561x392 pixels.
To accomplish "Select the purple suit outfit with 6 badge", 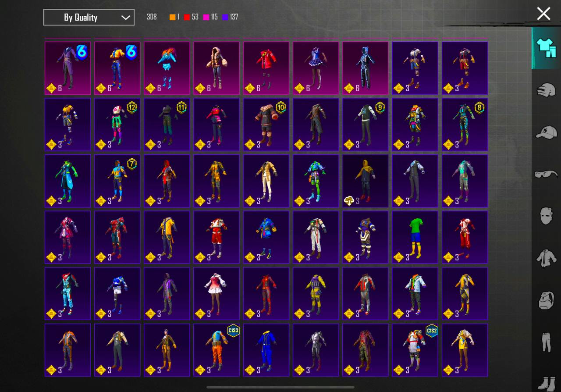I will pos(68,68).
